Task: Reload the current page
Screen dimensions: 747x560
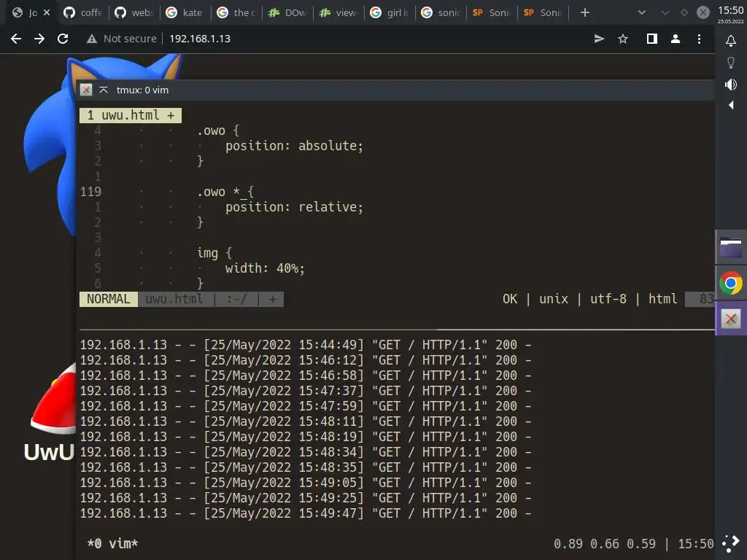Action: [63, 39]
